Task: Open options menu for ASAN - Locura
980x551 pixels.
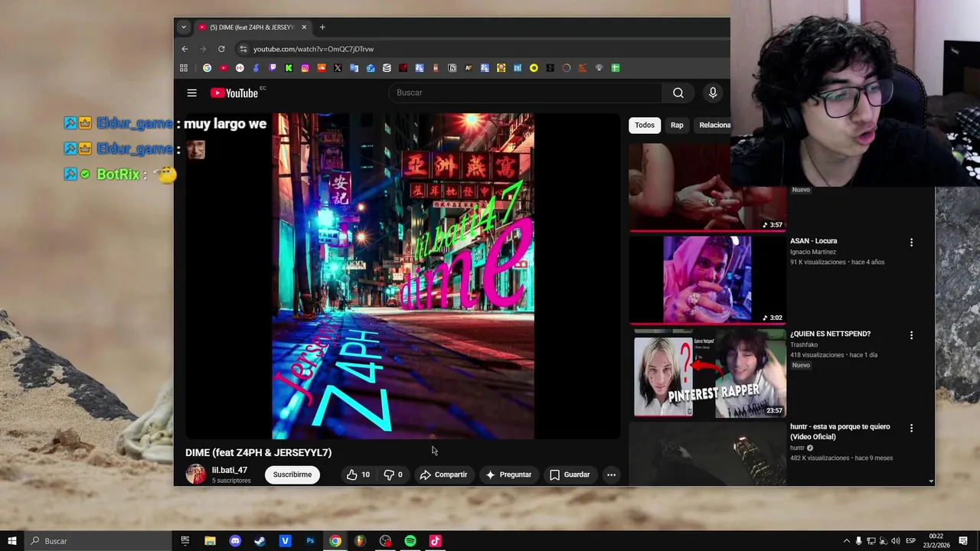Action: click(x=911, y=243)
